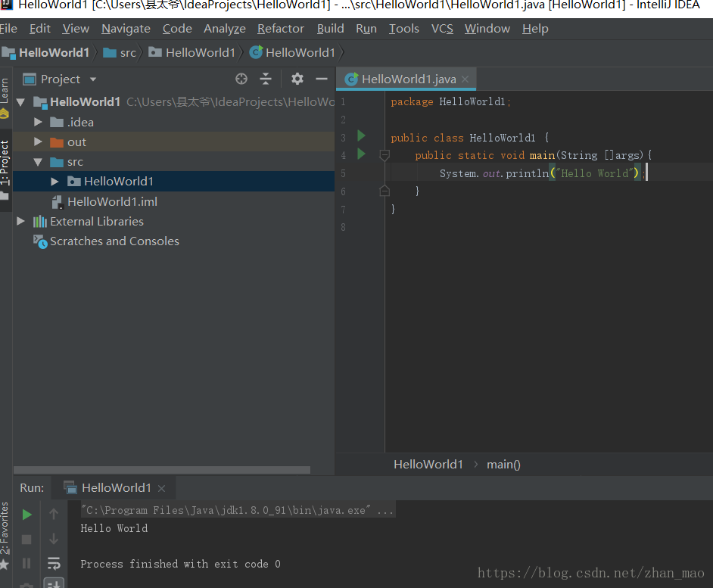The height and width of the screenshot is (588, 713).
Task: Select HelloWorld1.iml file
Action: [112, 201]
